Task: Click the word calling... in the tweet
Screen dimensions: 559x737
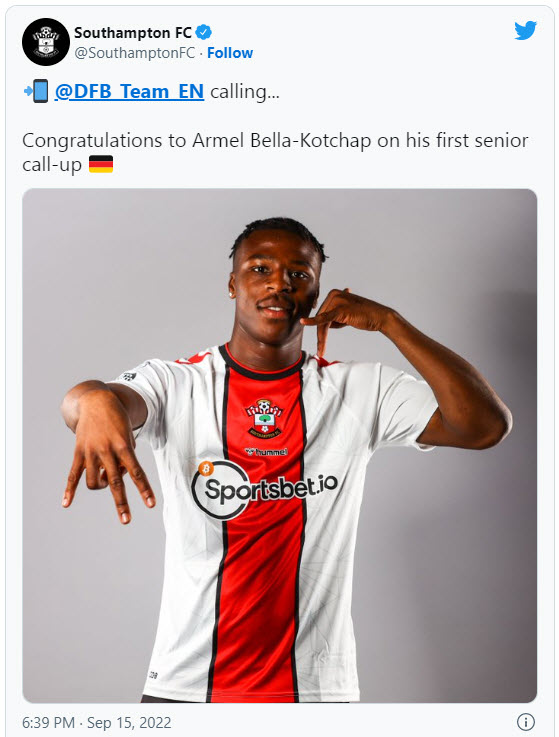Action: tap(245, 92)
